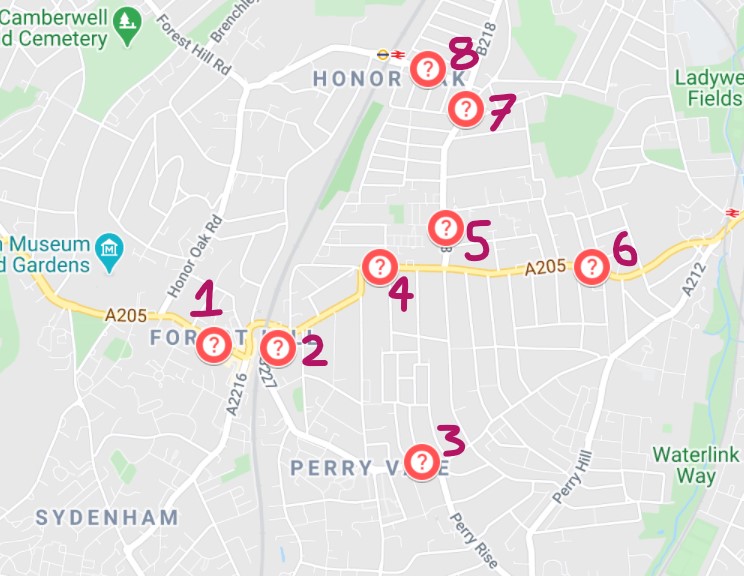Click marker 8 at Honor Oak

click(428, 69)
